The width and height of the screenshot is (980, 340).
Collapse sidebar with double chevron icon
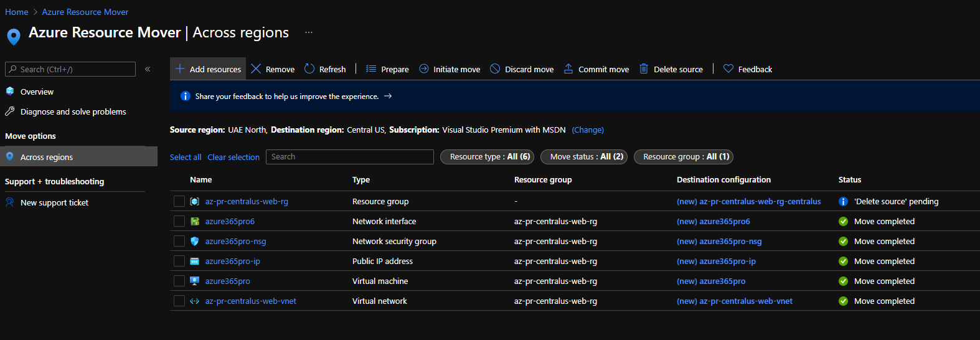pos(148,69)
